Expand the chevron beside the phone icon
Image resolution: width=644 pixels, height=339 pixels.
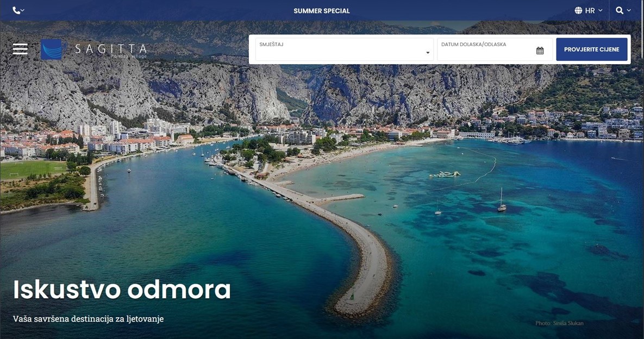pos(23,11)
